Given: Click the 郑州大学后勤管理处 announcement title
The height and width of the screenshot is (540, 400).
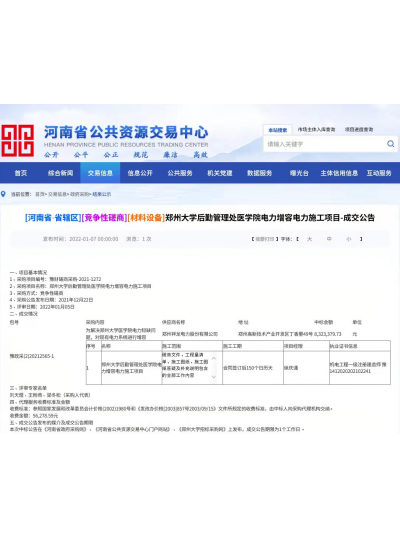Looking at the screenshot, I should pos(270,218).
